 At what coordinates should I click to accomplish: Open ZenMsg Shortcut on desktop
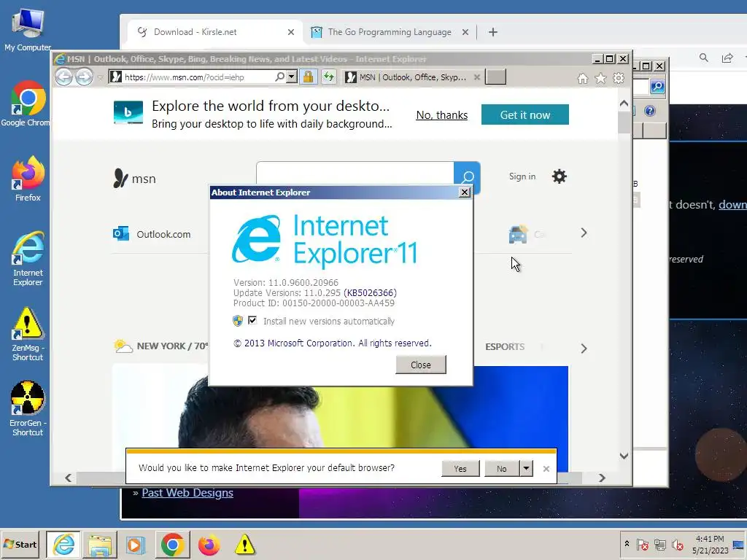point(28,334)
